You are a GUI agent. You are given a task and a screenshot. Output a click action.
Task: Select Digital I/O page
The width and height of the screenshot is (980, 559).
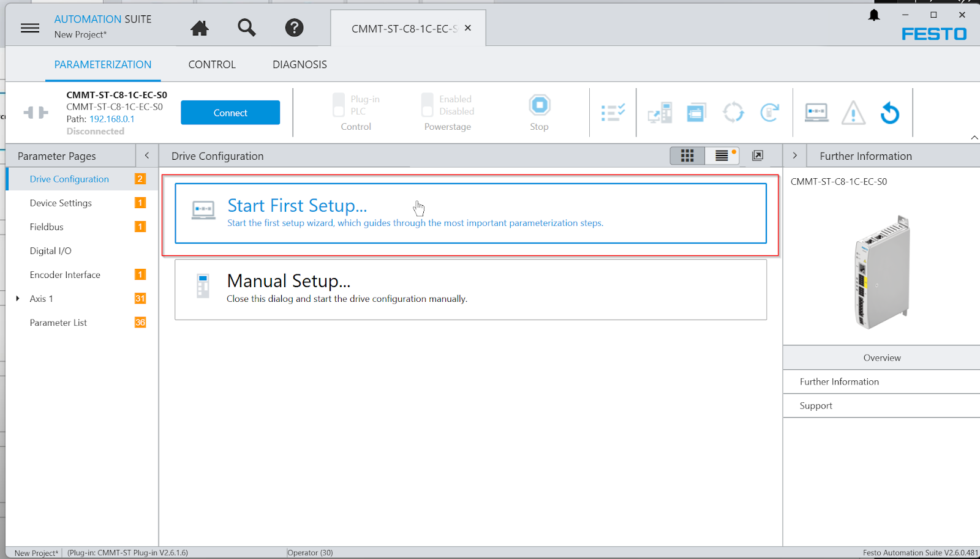(50, 250)
